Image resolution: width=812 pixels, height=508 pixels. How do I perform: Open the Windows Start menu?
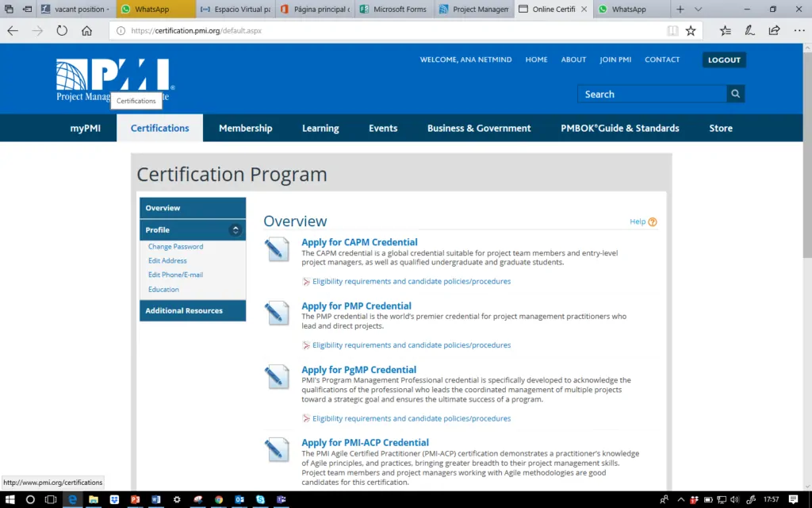(10, 500)
